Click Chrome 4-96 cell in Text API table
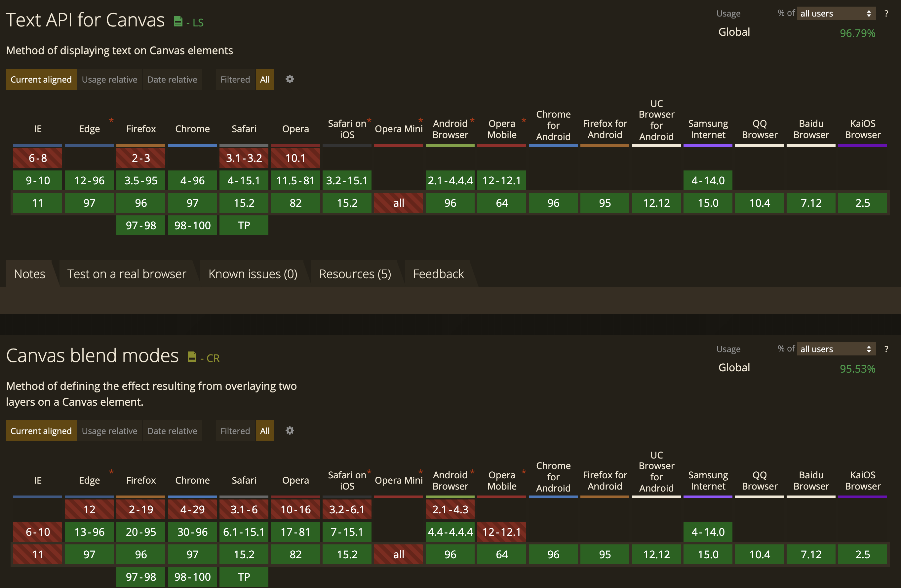The height and width of the screenshot is (588, 901). 192,180
